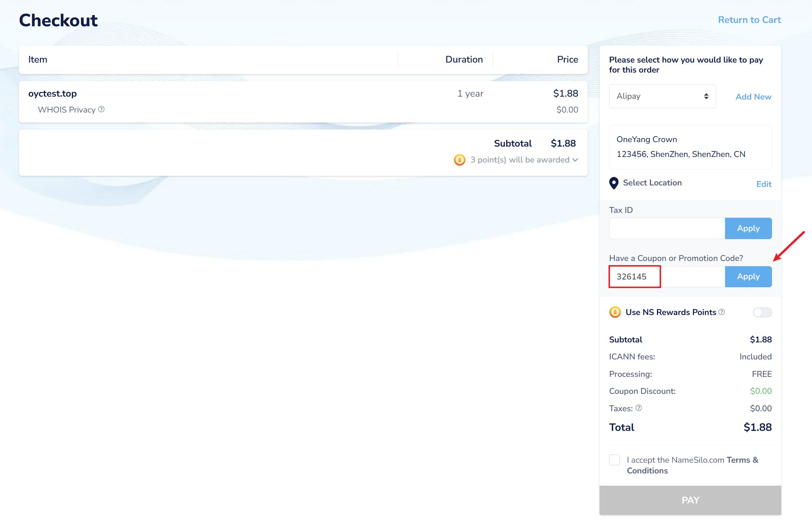The height and width of the screenshot is (526, 812).
Task: Click the Select Location pin icon
Action: pos(614,183)
